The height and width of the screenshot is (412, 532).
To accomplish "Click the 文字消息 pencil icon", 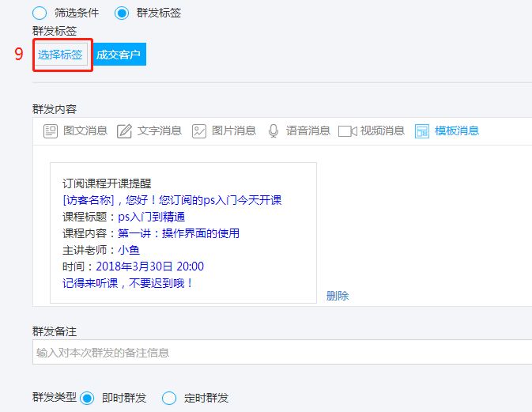I will [124, 131].
